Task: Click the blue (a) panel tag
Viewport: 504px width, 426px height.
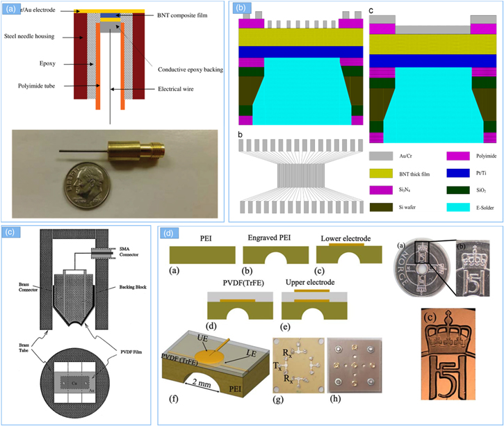Action: pyautogui.click(x=11, y=8)
